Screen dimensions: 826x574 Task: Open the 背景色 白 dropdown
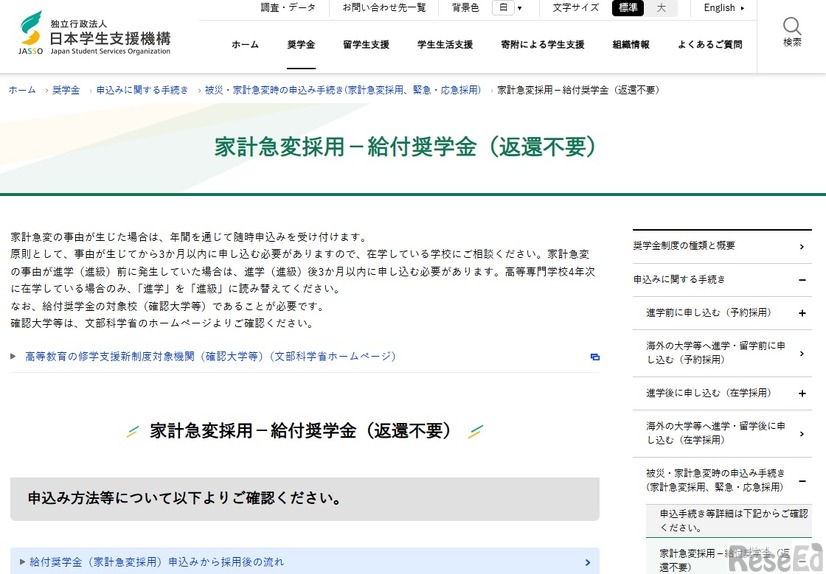tap(507, 8)
